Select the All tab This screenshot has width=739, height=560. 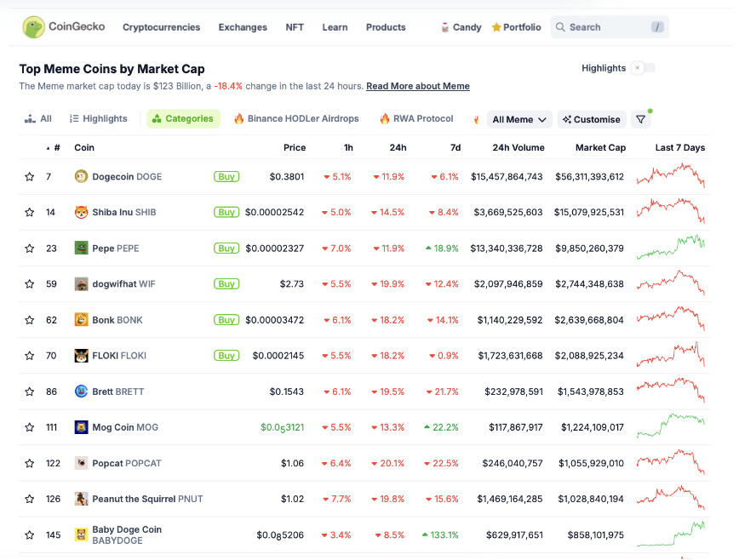click(x=37, y=118)
